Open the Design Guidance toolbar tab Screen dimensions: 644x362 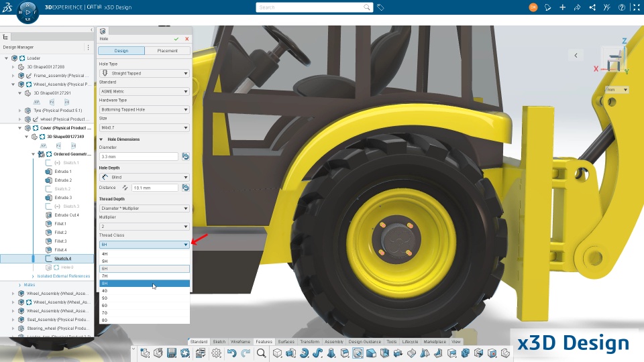pos(365,341)
